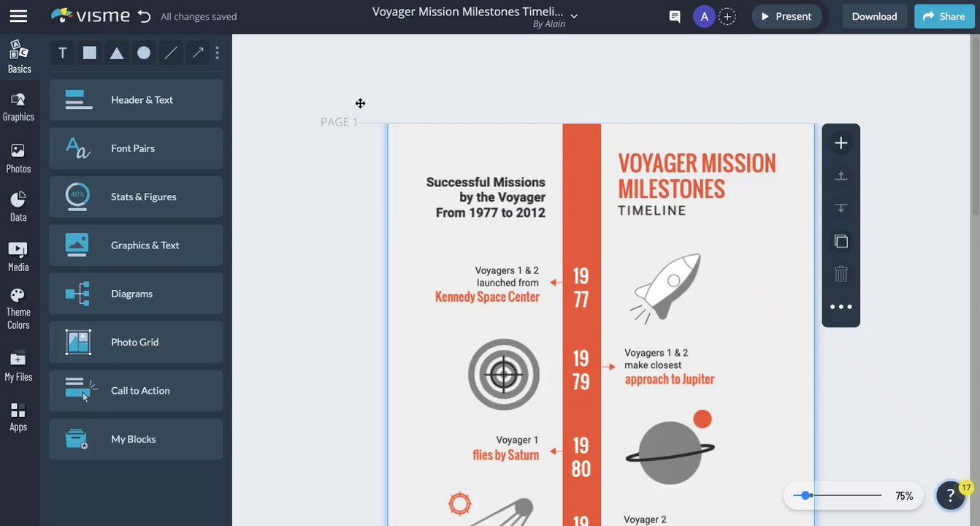The image size is (980, 526).
Task: Click the Share button
Action: (943, 16)
